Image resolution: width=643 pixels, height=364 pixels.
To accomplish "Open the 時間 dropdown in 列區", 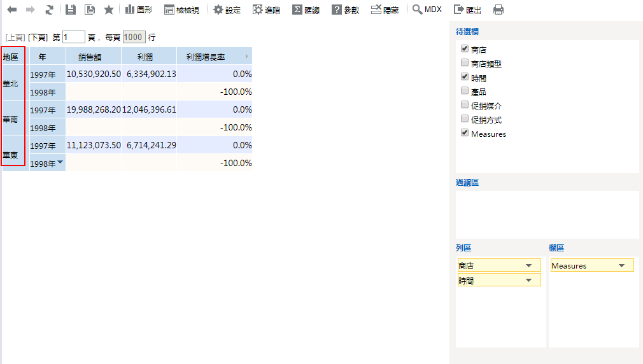I will pyautogui.click(x=528, y=280).
